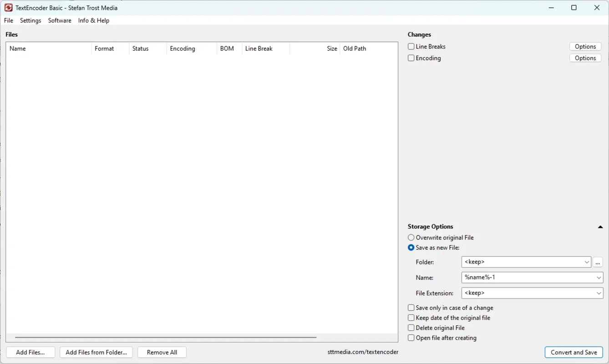
Task: Sort by the Line Break column header
Action: [x=266, y=49]
